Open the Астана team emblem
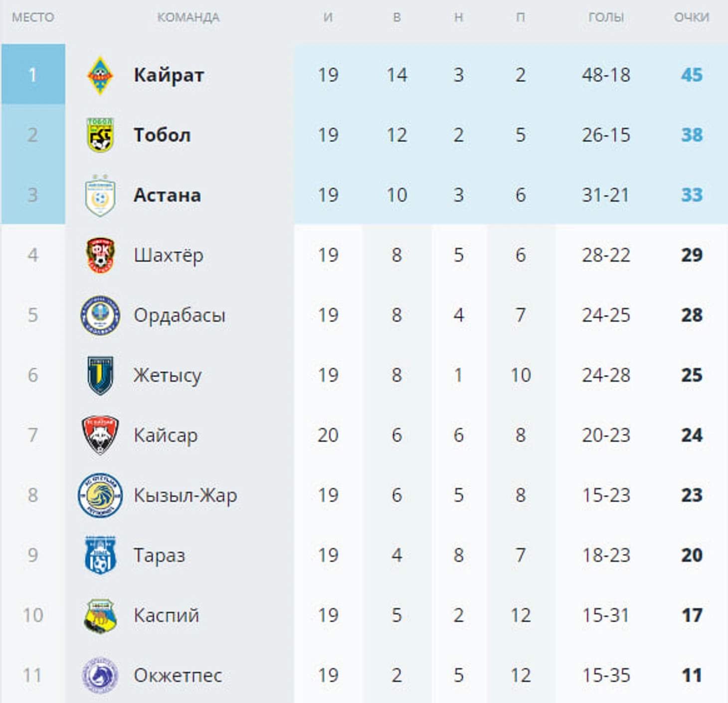728x703 pixels. pyautogui.click(x=100, y=195)
